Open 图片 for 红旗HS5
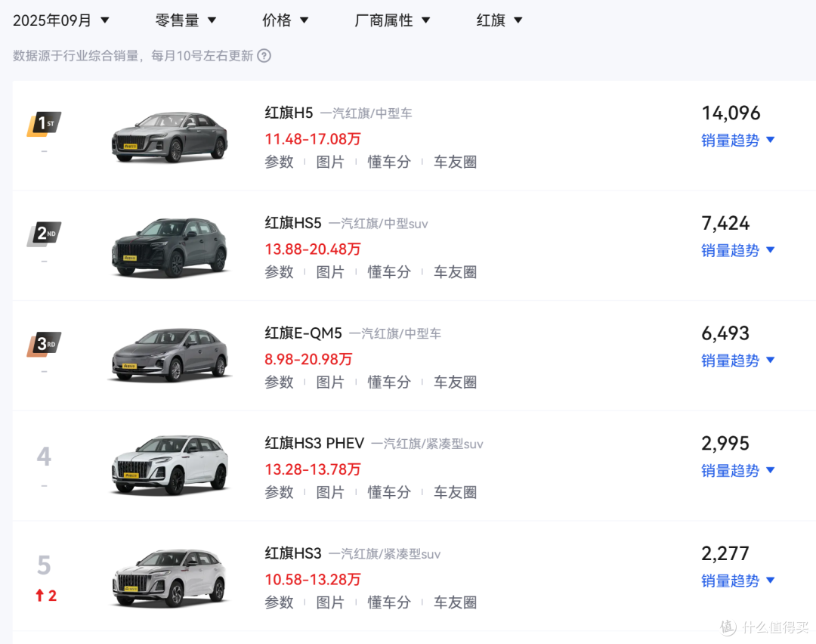 (330, 272)
